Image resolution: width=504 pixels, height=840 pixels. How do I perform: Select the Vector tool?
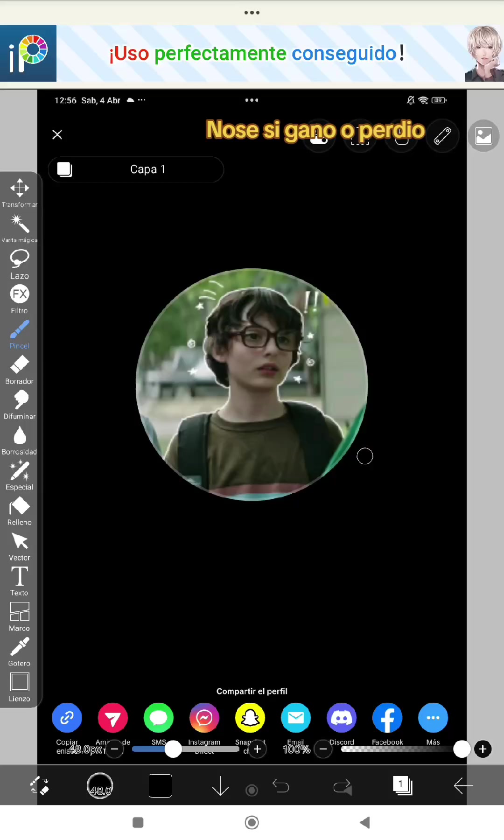click(20, 546)
